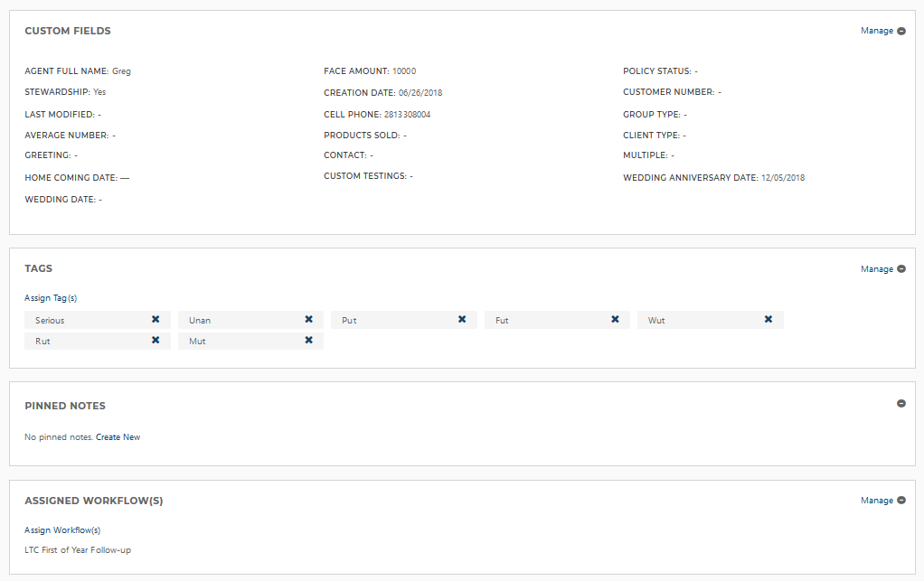Collapse the Tags section with the minus icon
Screen dimensions: 924x581
pos(901,268)
